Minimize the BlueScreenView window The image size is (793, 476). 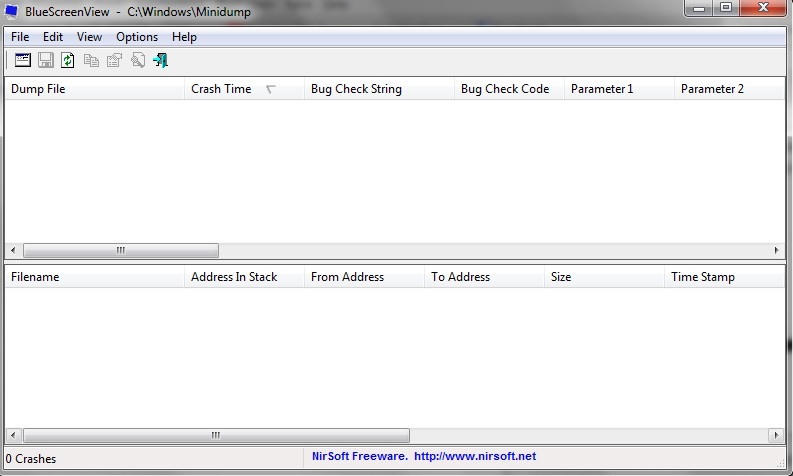pos(699,9)
